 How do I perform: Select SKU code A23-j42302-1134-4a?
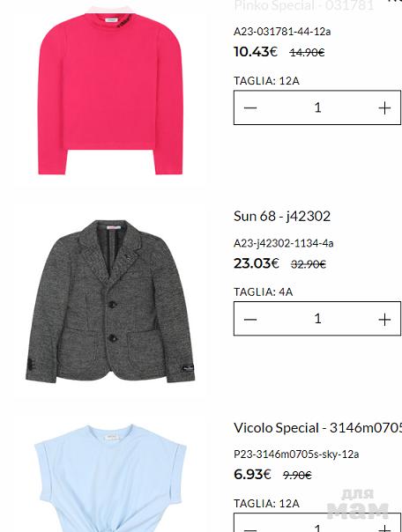284,243
